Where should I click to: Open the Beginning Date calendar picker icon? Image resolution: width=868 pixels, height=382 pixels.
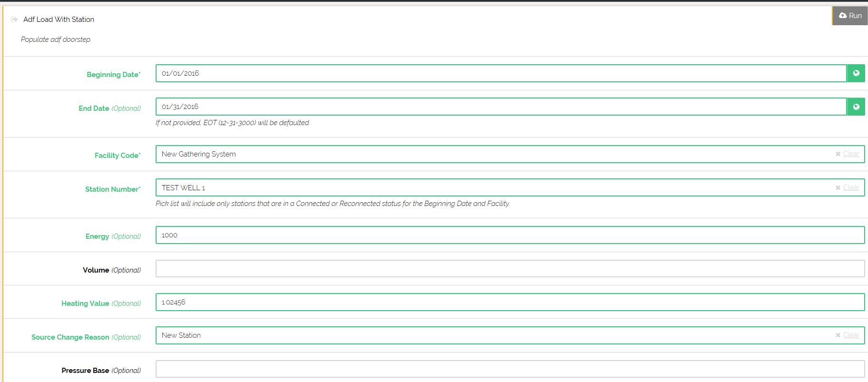point(856,73)
